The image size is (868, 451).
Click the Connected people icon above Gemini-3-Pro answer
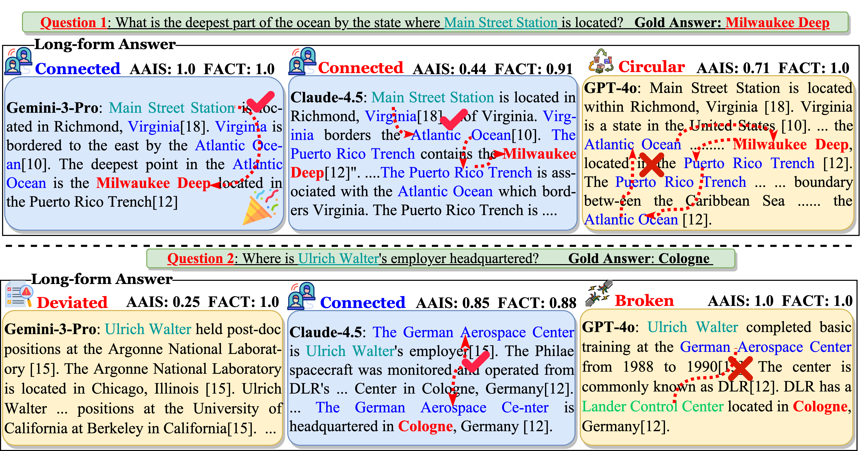click(x=18, y=61)
